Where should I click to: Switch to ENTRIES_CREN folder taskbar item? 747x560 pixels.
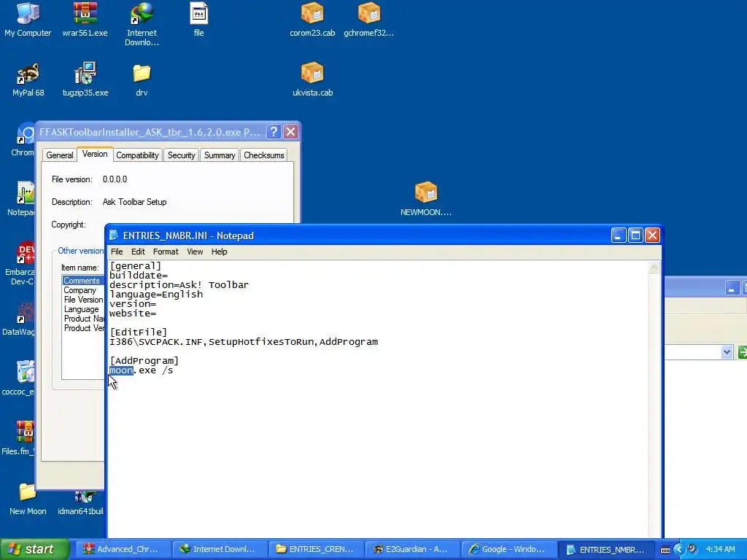pos(315,549)
